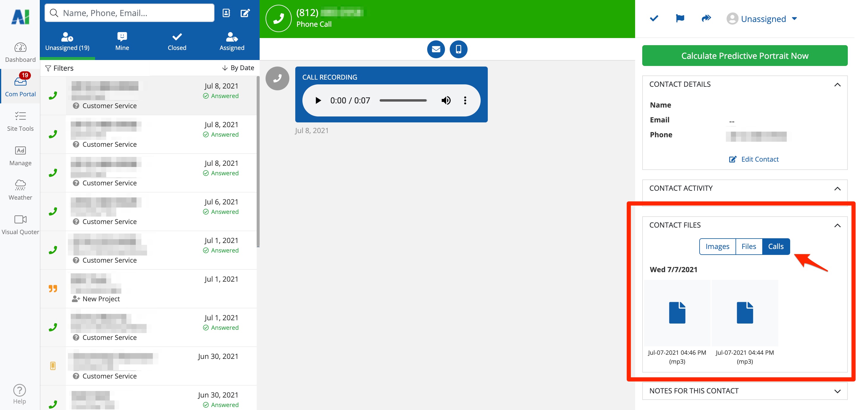This screenshot has height=410, width=868.
Task: Switch Contact Files to Images
Action: click(x=717, y=246)
